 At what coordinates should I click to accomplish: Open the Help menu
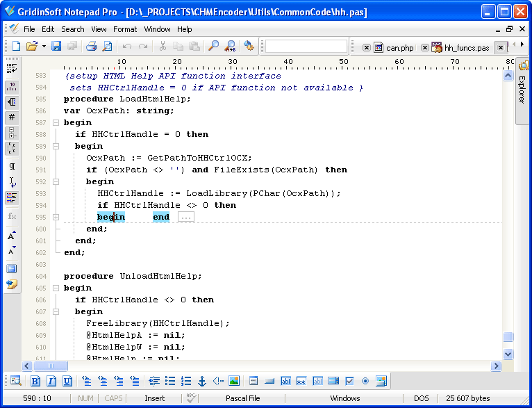click(184, 29)
